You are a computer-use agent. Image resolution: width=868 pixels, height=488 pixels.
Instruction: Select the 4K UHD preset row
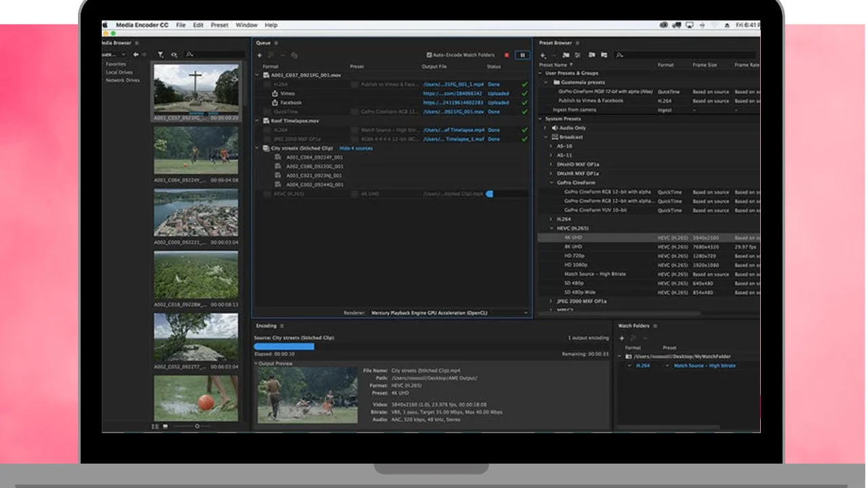[648, 238]
